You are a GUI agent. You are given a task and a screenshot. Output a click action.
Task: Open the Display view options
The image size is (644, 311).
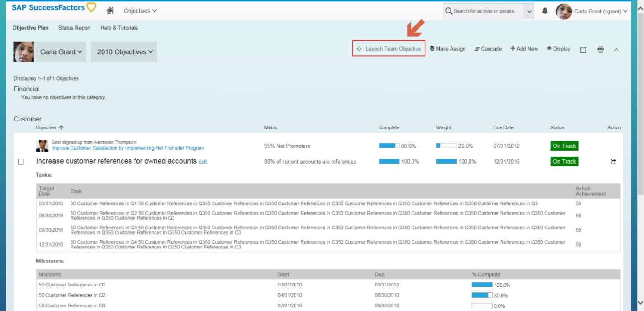[x=558, y=49]
